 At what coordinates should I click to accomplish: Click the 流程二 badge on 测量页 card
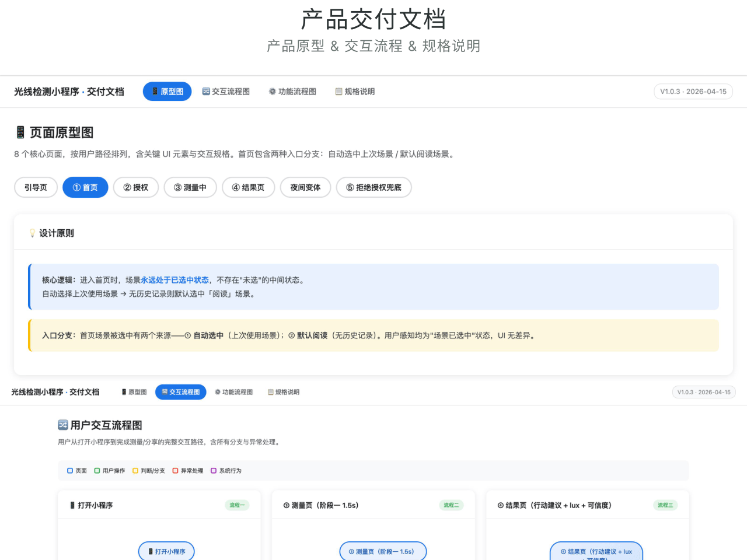[x=451, y=505]
